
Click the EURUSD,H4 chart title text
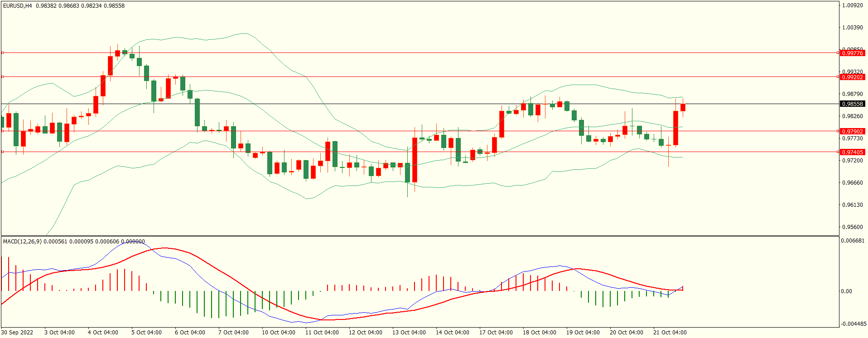[x=18, y=6]
